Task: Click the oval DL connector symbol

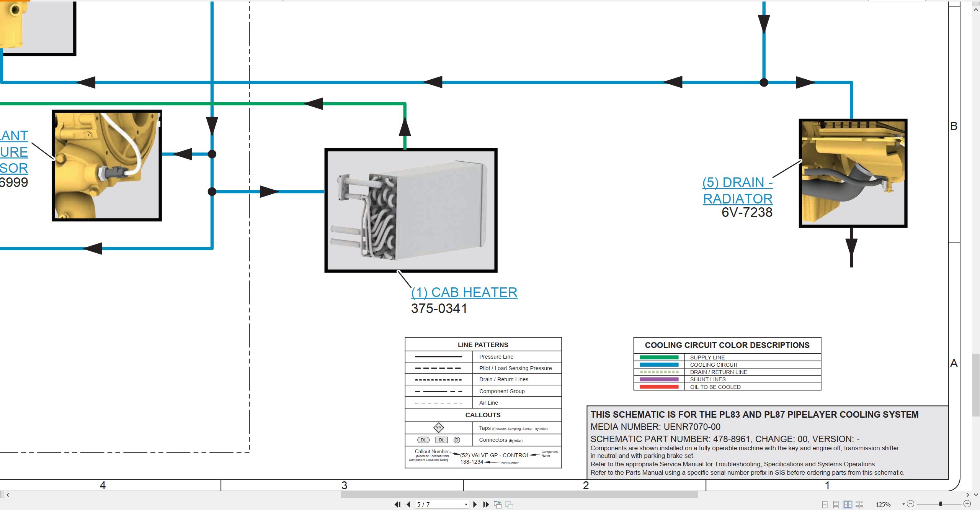Action: (423, 440)
